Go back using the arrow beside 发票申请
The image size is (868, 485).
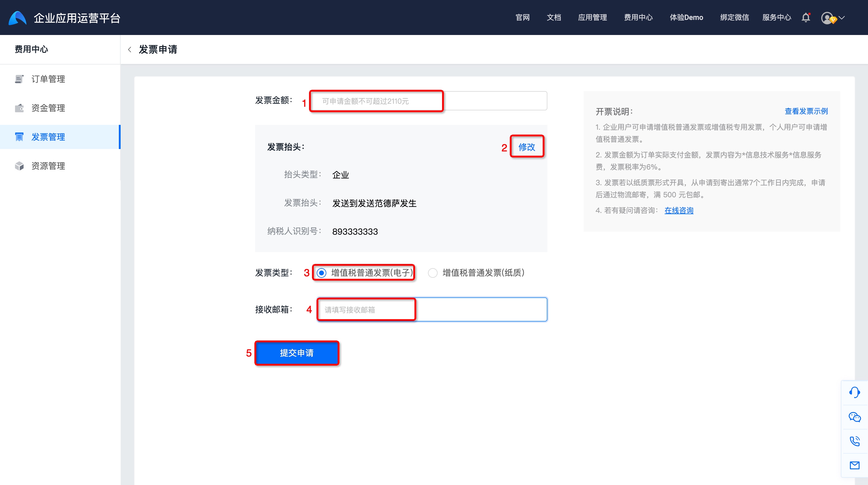point(130,49)
